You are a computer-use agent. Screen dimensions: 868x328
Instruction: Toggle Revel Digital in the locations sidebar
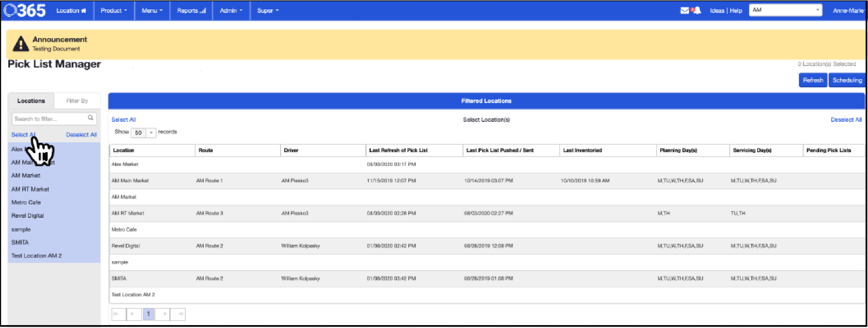pyautogui.click(x=28, y=216)
